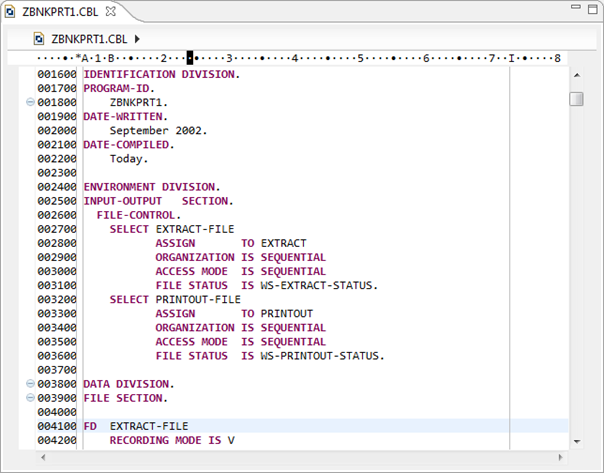
Task: Click the file icon on the ZBNKPRT1.CBL tab
Action: 11,12
